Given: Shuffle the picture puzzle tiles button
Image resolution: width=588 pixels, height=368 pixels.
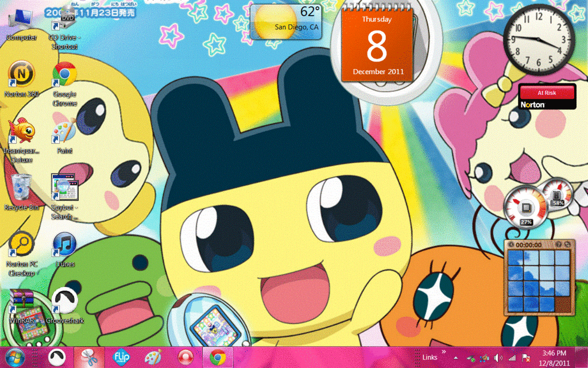Looking at the screenshot, I should pos(567,244).
